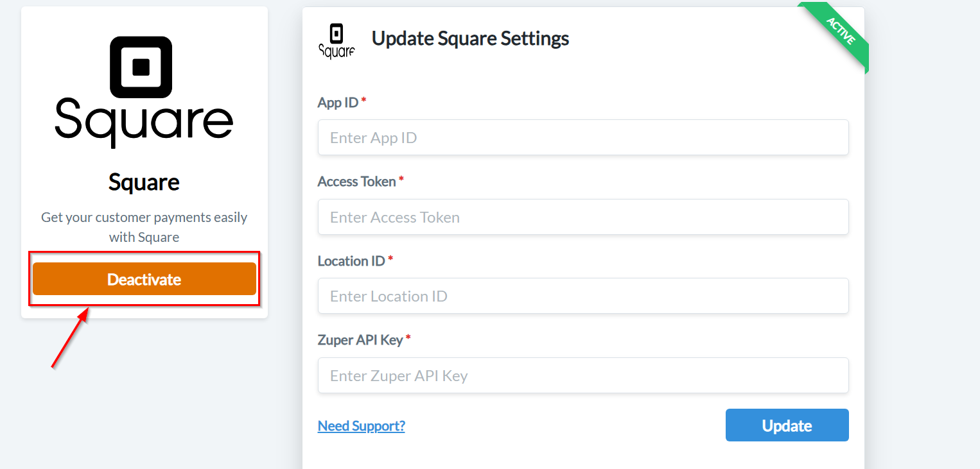The image size is (980, 469).
Task: Focus the Enter Location ID field
Action: coord(583,296)
